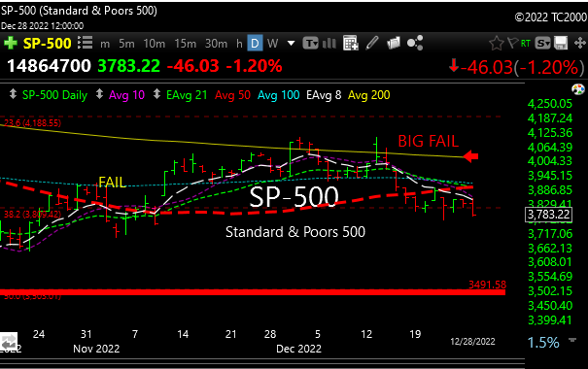Switch to Weekly timeframe W button

(273, 44)
